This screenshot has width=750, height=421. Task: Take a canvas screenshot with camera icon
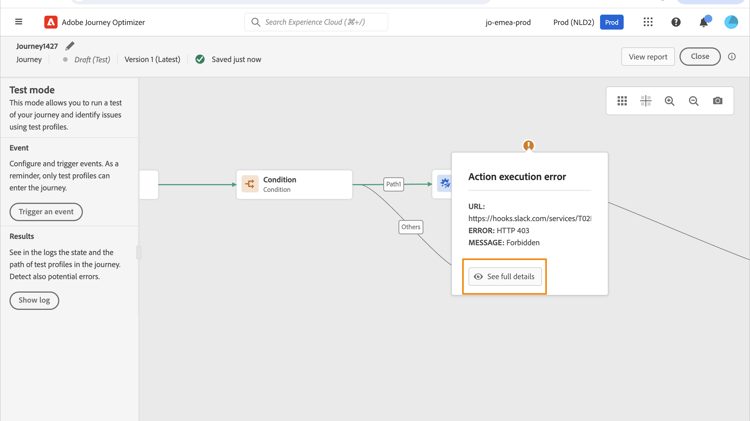[x=718, y=101]
